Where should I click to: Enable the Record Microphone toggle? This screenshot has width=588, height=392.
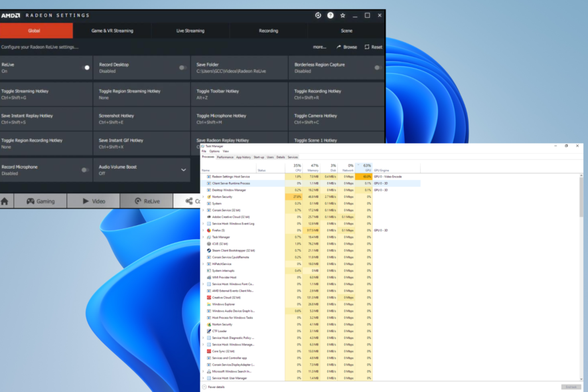tap(85, 169)
